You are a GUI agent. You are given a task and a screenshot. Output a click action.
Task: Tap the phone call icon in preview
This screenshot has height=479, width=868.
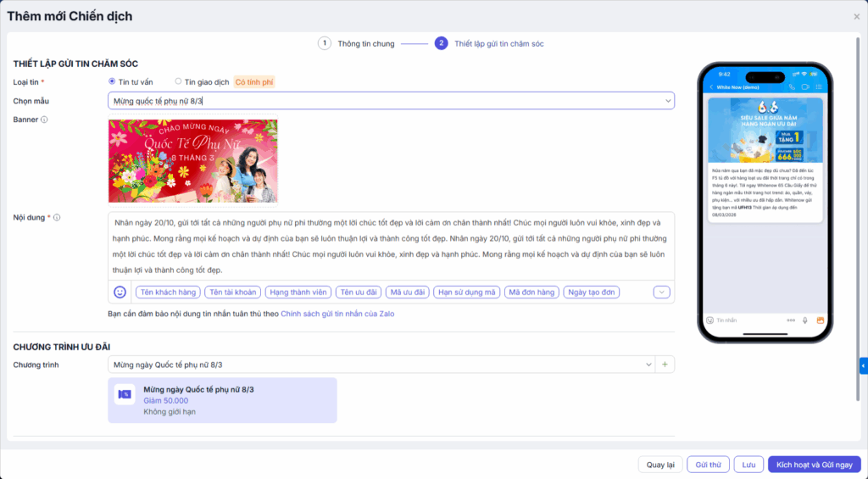click(792, 86)
